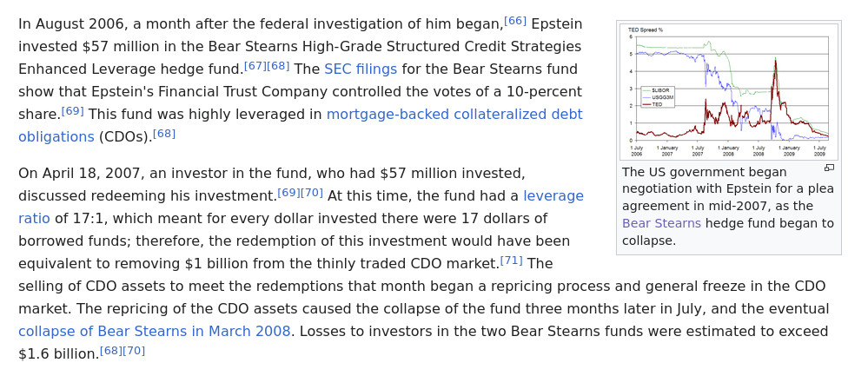
Task: Jump to citation [66] after 'investigation of him began'
Action: 515,20
